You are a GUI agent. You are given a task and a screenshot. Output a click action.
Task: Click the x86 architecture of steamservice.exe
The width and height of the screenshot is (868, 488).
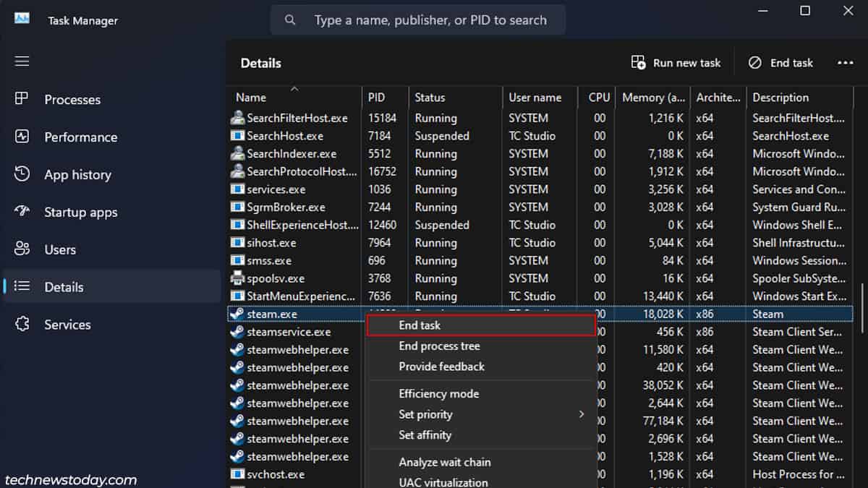(x=705, y=332)
